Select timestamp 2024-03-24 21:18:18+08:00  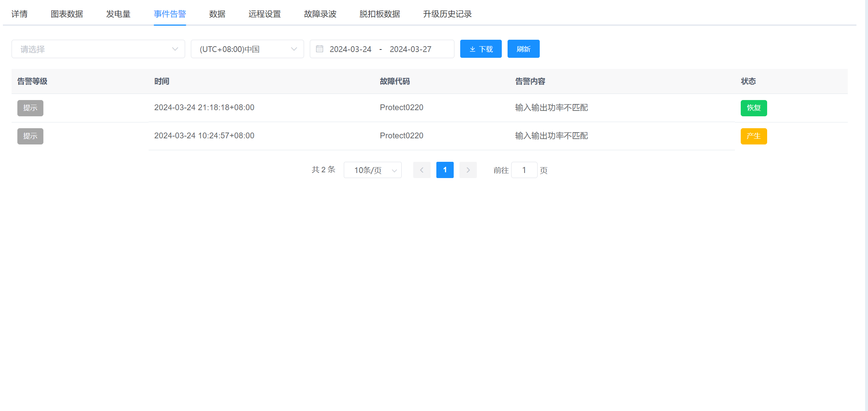pyautogui.click(x=204, y=108)
